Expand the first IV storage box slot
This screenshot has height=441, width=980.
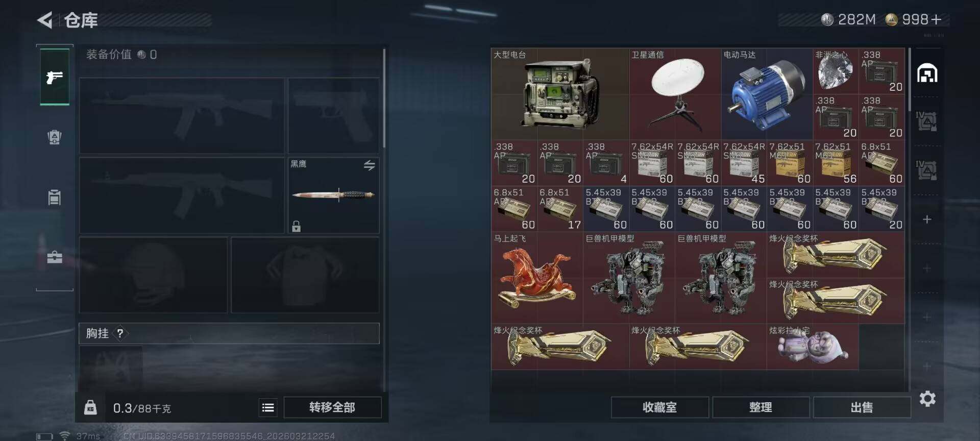coord(926,121)
